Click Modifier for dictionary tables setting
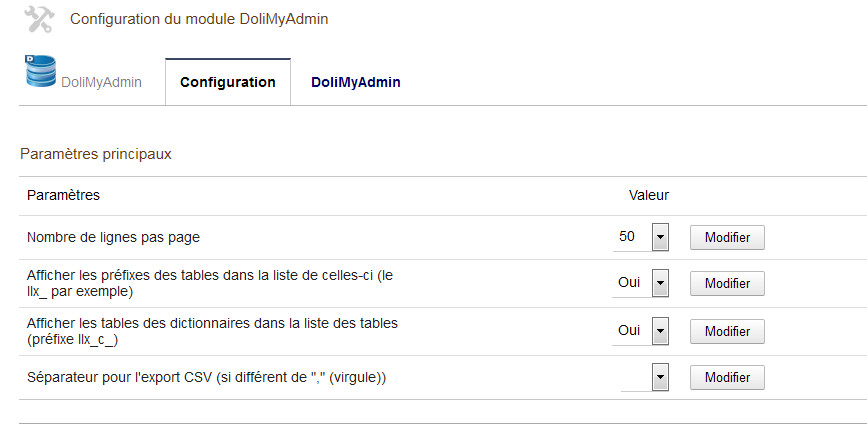Screen dimensions: 867x432 coord(727,331)
